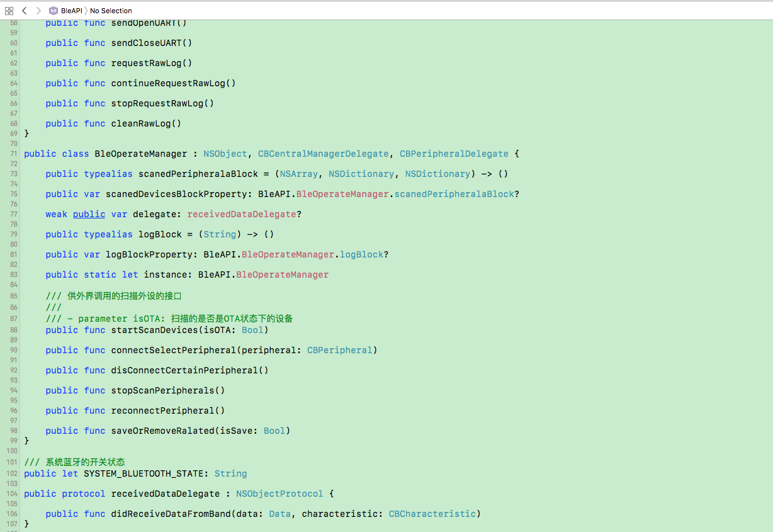Click the parameter isOTA doc comment line
Image resolution: width=773 pixels, height=532 pixels.
tap(169, 319)
